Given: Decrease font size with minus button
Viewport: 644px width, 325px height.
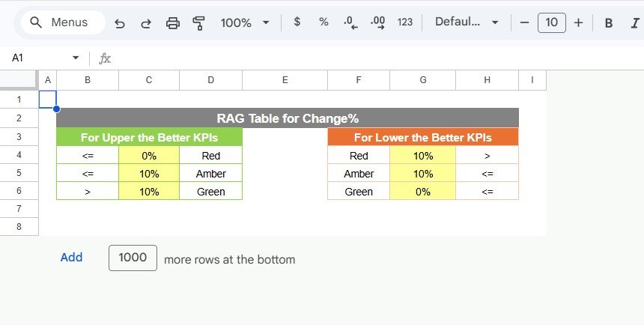Looking at the screenshot, I should (524, 22).
